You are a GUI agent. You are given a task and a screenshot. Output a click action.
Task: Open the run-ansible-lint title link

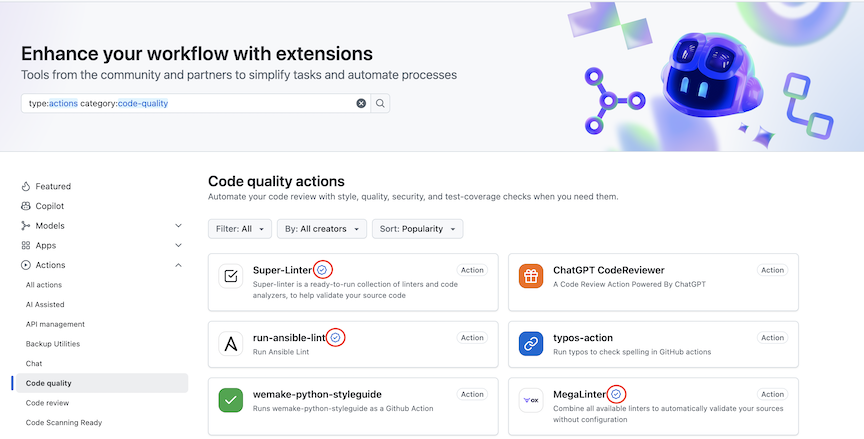(x=289, y=338)
